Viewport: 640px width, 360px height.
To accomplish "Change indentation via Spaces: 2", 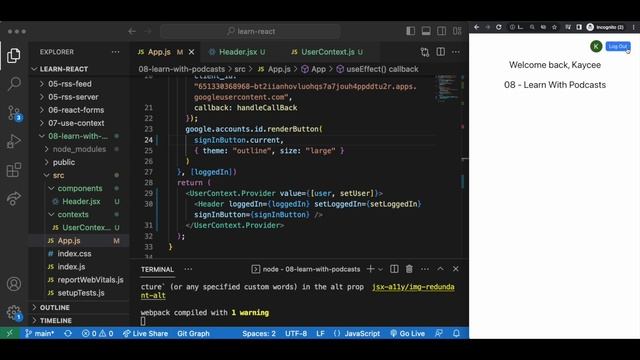I will 259,333.
